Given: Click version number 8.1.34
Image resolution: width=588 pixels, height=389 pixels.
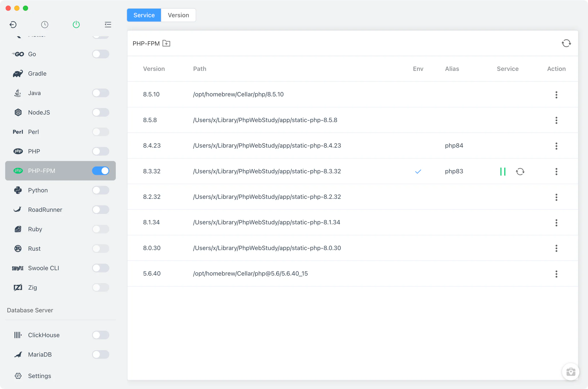Looking at the screenshot, I should click(151, 222).
